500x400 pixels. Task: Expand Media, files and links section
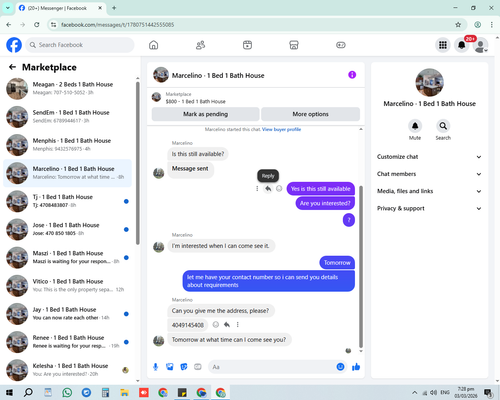(429, 191)
